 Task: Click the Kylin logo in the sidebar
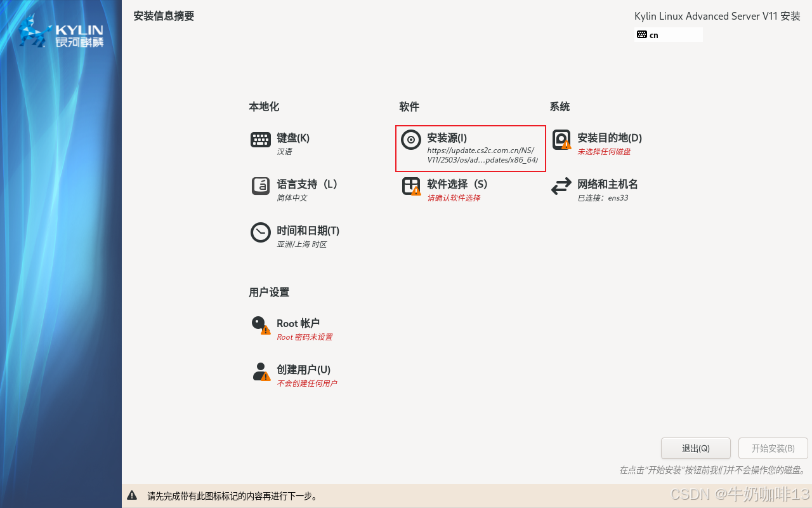pos(61,32)
